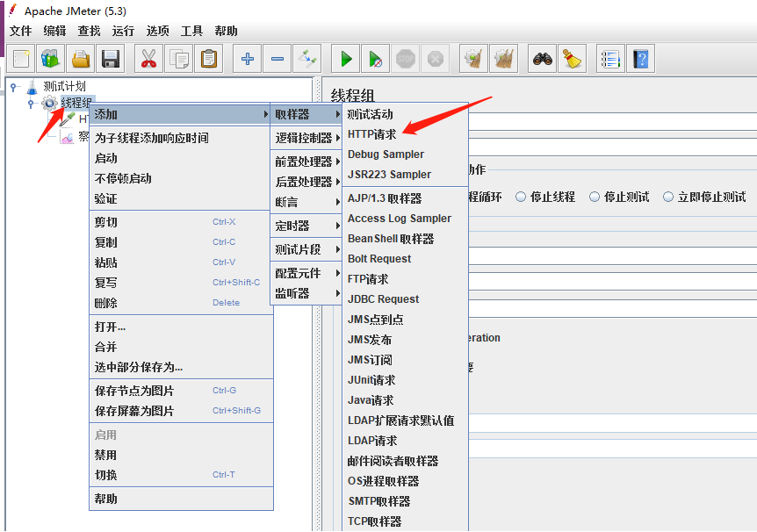757x532 pixels.
Task: Click the Paste clipboard icon
Action: (209, 59)
